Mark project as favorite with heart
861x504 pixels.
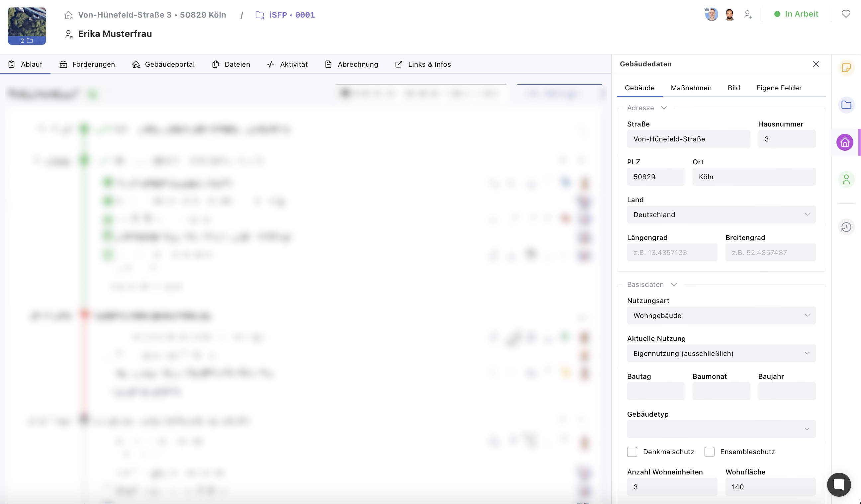(846, 14)
